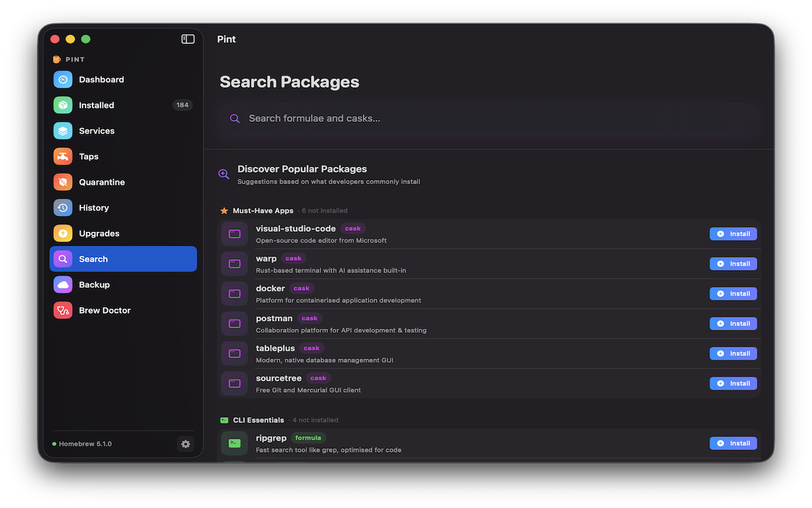
Task: Select the Taps faucet icon
Action: 63,156
